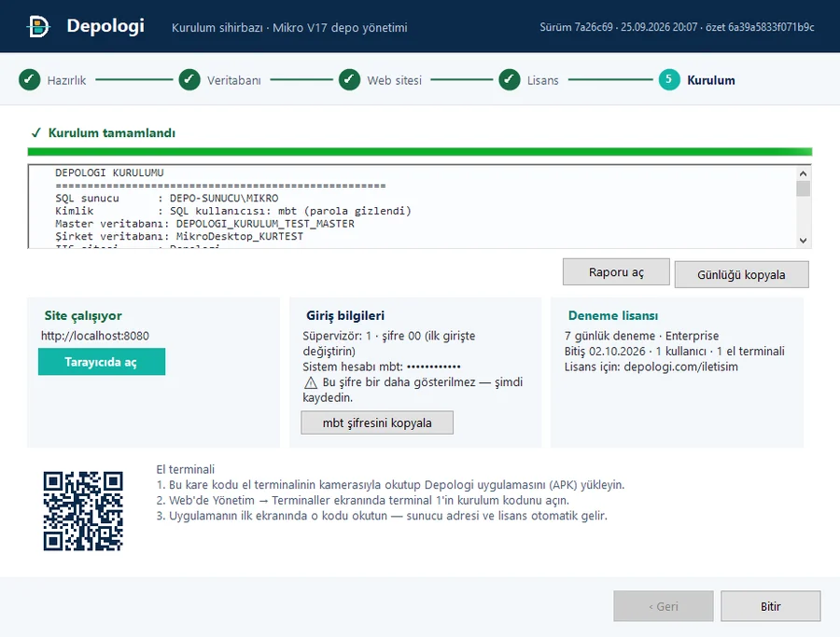The image size is (840, 637).
Task: Open the report with Raporu aç
Action: [x=616, y=272]
